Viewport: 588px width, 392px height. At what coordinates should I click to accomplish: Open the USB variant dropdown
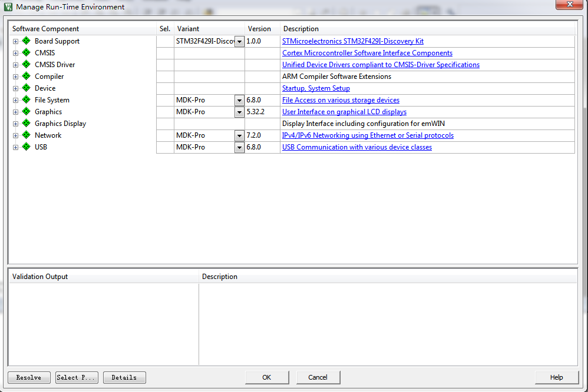239,147
